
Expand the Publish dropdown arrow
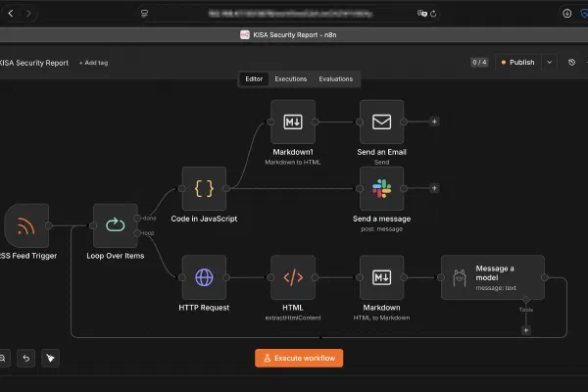550,63
